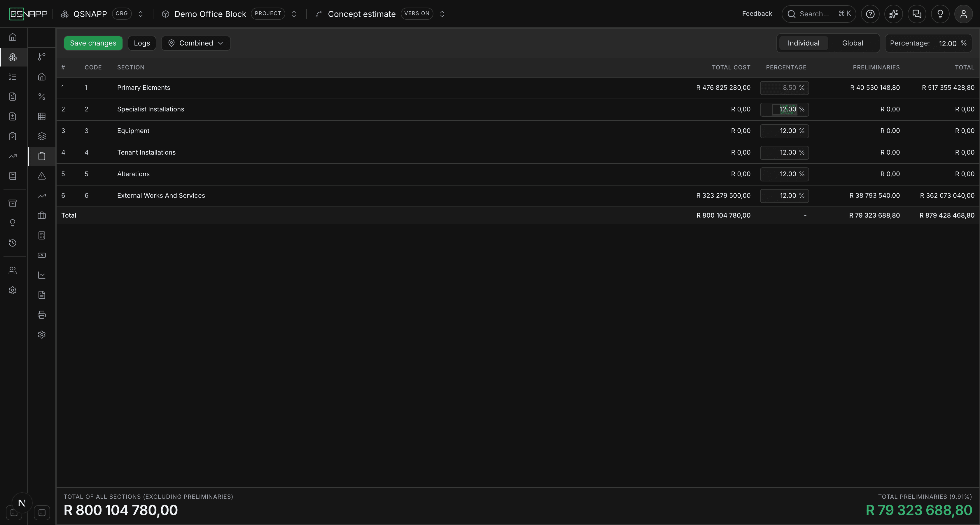Expand the Concept estimate version switcher
The image size is (980, 525).
click(x=442, y=14)
